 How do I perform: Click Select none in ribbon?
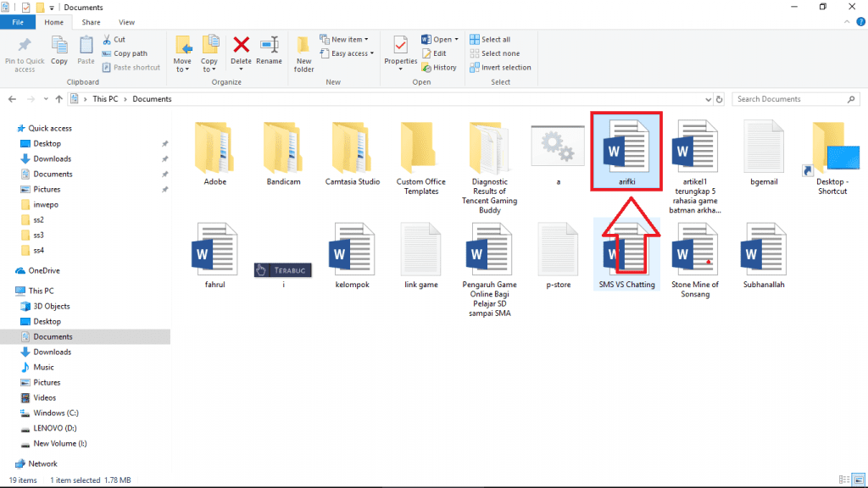pos(494,53)
